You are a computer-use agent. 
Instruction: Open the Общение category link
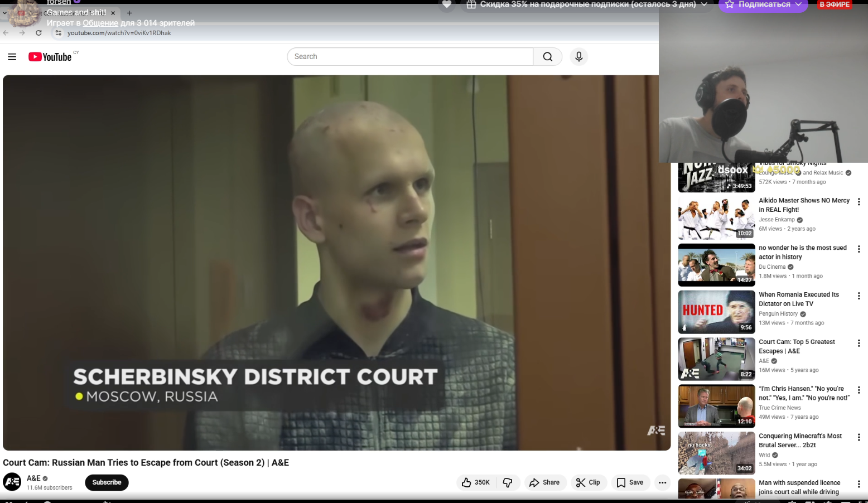tap(100, 23)
